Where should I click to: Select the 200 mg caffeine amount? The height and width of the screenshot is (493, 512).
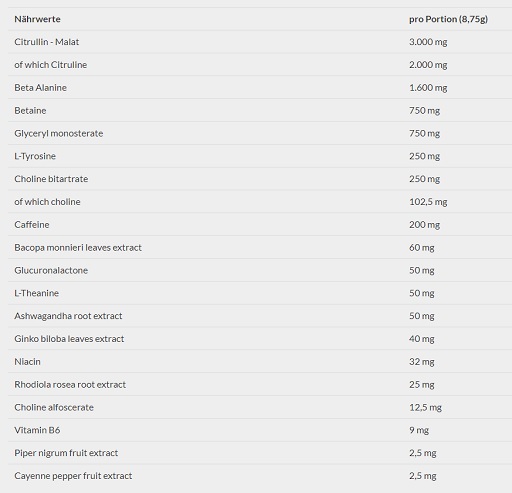(424, 225)
